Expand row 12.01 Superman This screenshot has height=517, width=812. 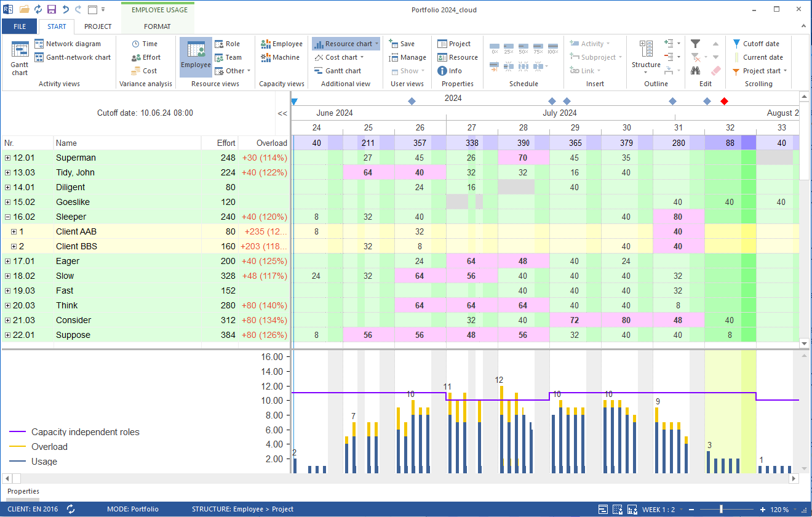point(7,158)
